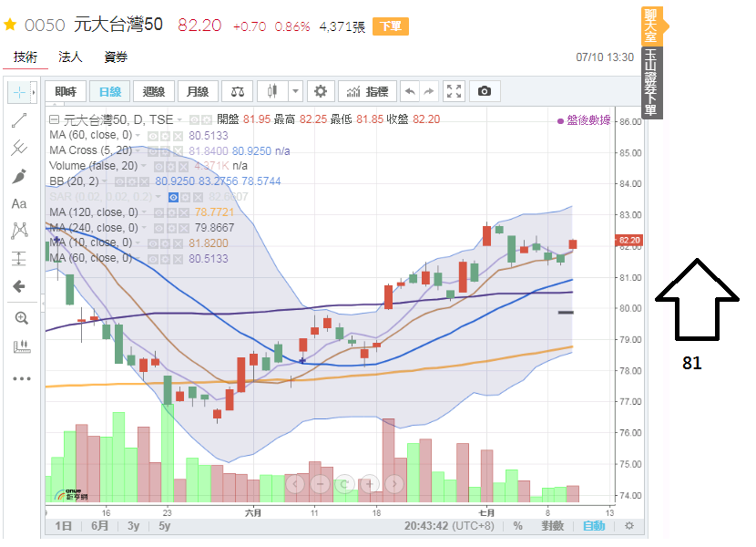Switch to the 法人 tab

[x=70, y=57]
